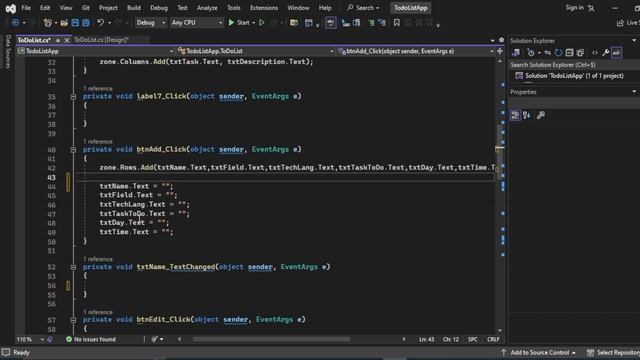
Task: Click the Refresh icon in Solution Explorer
Action: (558, 53)
